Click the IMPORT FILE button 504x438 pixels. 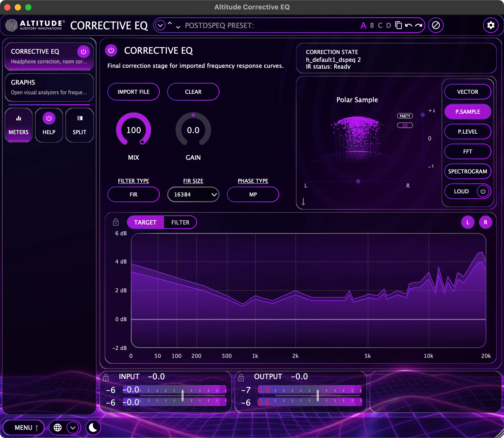tap(134, 92)
